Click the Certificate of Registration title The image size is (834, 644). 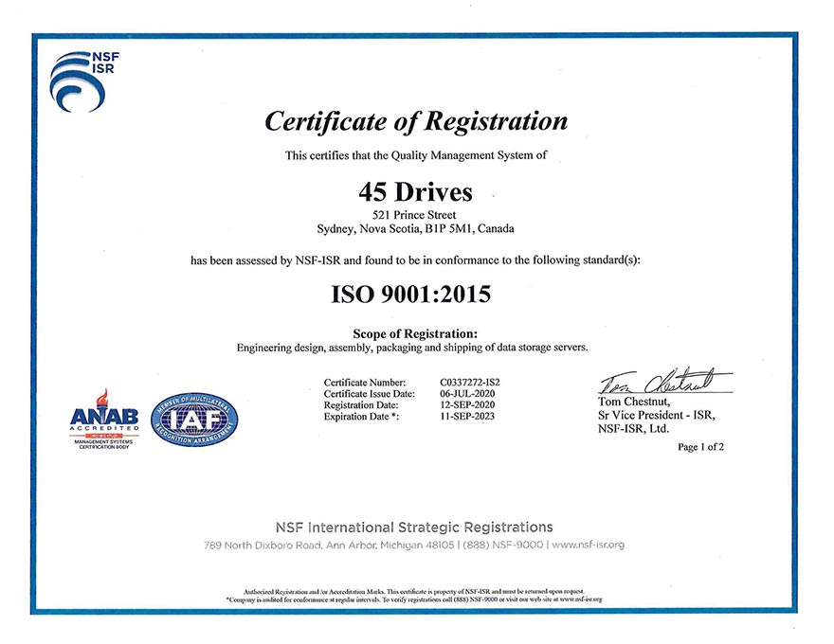[x=416, y=121]
